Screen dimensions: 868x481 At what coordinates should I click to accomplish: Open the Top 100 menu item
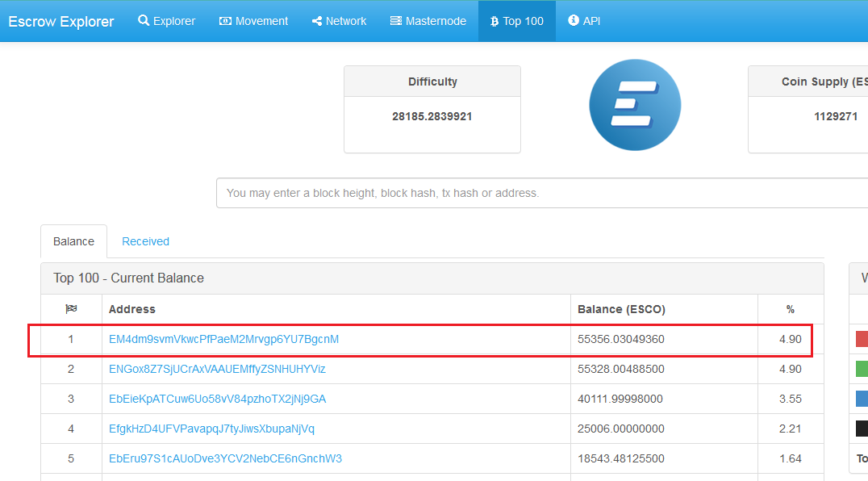[516, 21]
